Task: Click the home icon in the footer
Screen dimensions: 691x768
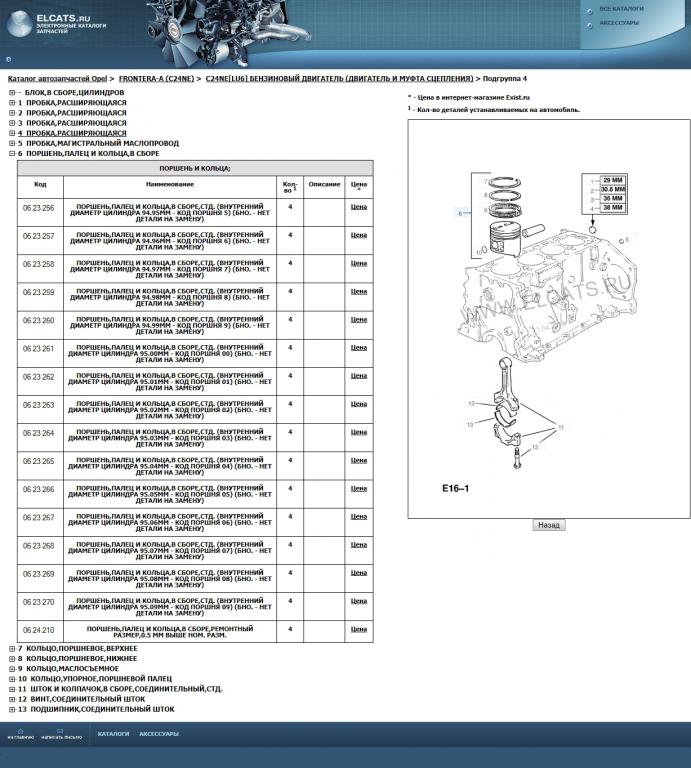Action: (x=20, y=731)
